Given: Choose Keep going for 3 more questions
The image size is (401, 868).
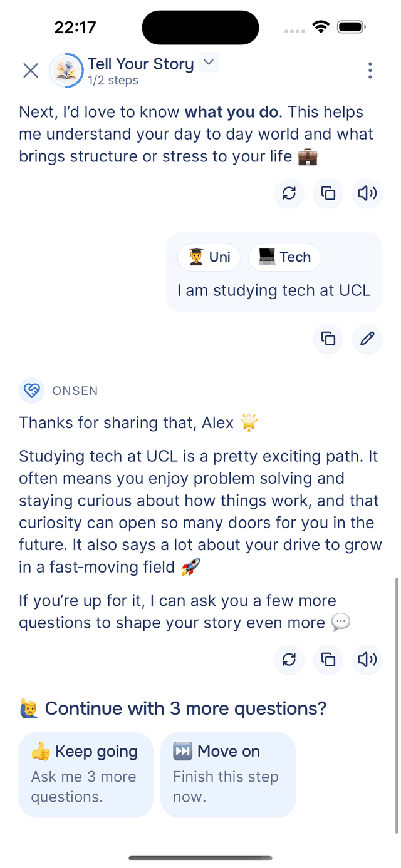Looking at the screenshot, I should (x=86, y=774).
